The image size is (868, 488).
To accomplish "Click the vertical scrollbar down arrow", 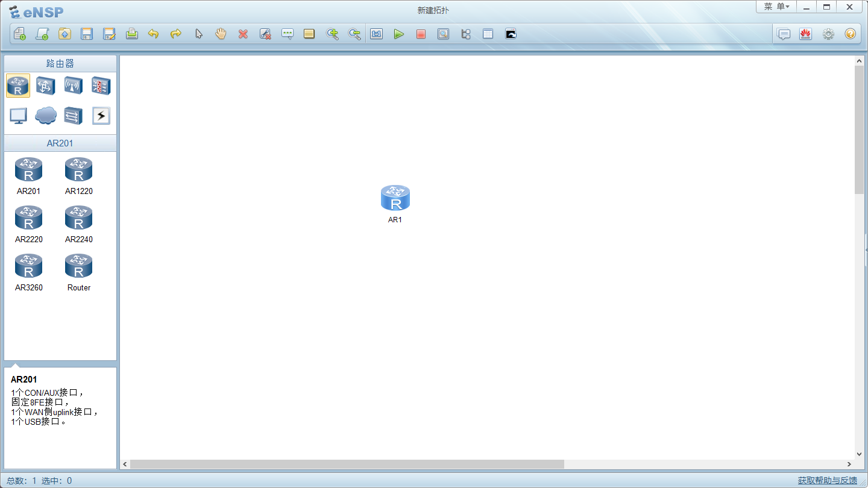I will [x=860, y=454].
